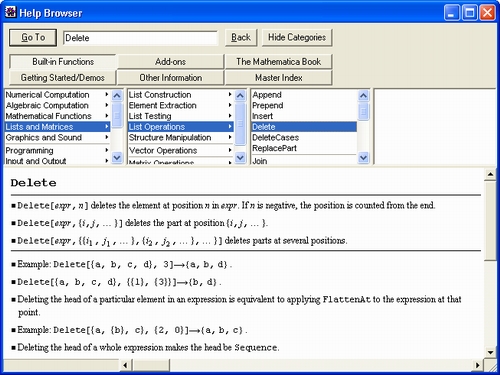
Task: Select Append in function list
Action: tap(304, 95)
